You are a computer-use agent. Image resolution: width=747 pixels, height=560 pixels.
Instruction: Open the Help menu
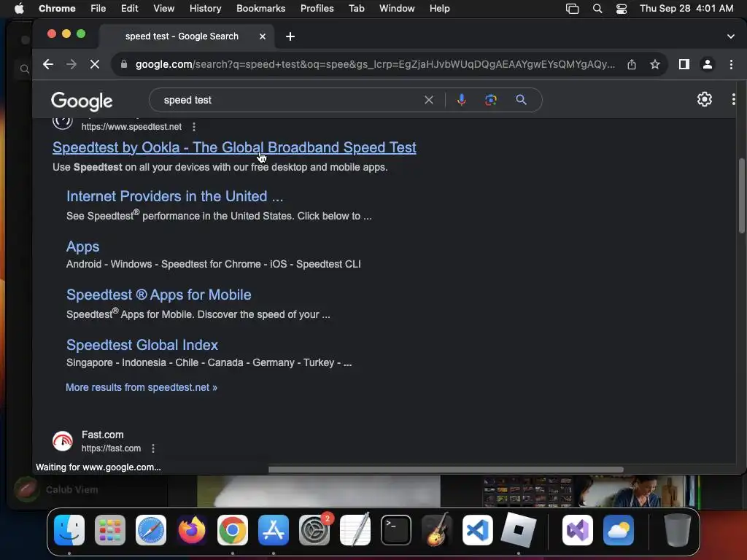click(x=439, y=8)
